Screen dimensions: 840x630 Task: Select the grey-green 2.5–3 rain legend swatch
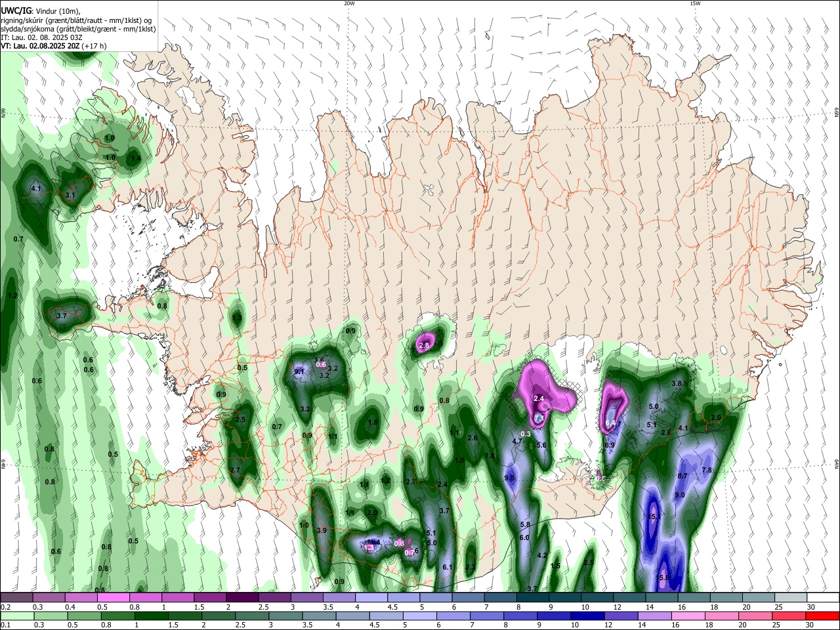(253, 616)
